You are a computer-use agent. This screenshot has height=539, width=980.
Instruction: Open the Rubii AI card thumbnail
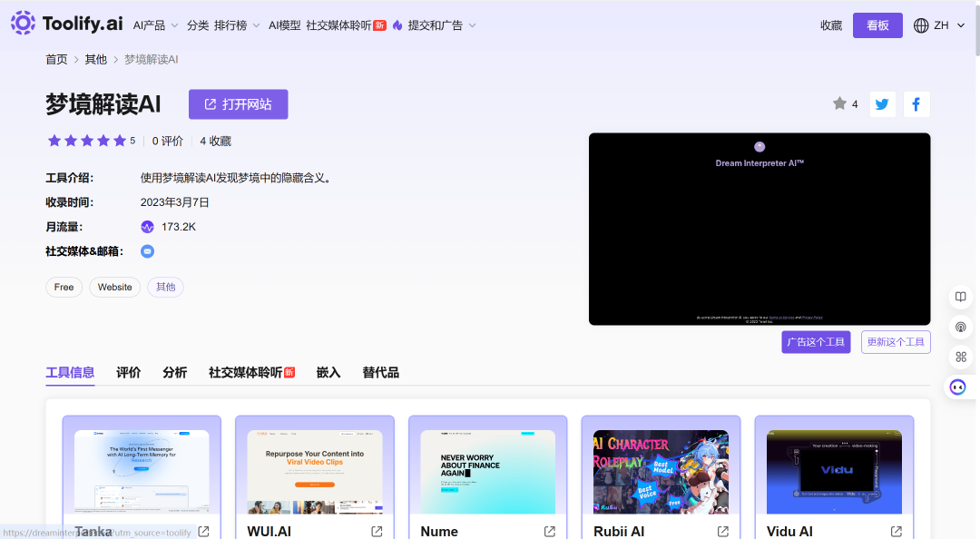point(661,472)
